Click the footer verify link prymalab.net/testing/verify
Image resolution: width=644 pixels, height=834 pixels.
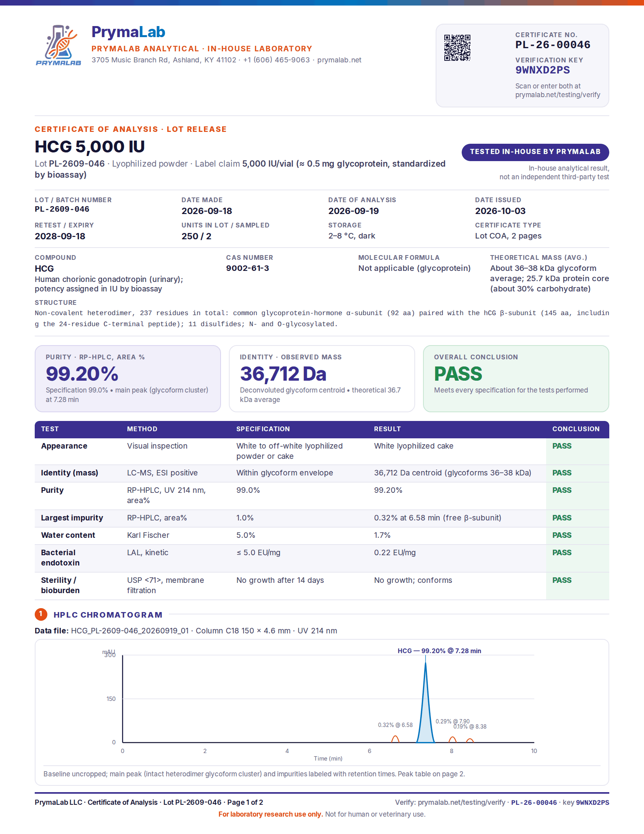tap(461, 802)
